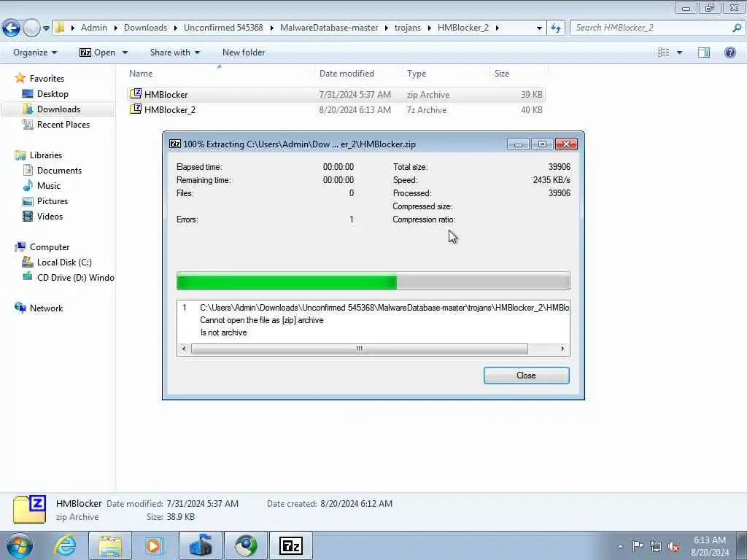Select Admin in the breadcrumb path
Image resolution: width=747 pixels, height=560 pixels.
(94, 28)
